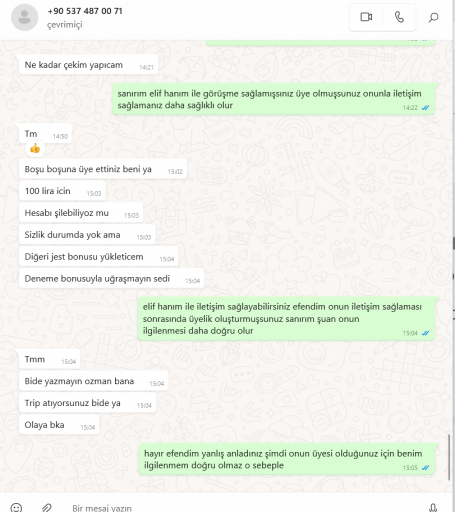Click the thumbs-up reaction under Tm message
Image resolution: width=455 pixels, height=512 pixels.
(x=35, y=148)
